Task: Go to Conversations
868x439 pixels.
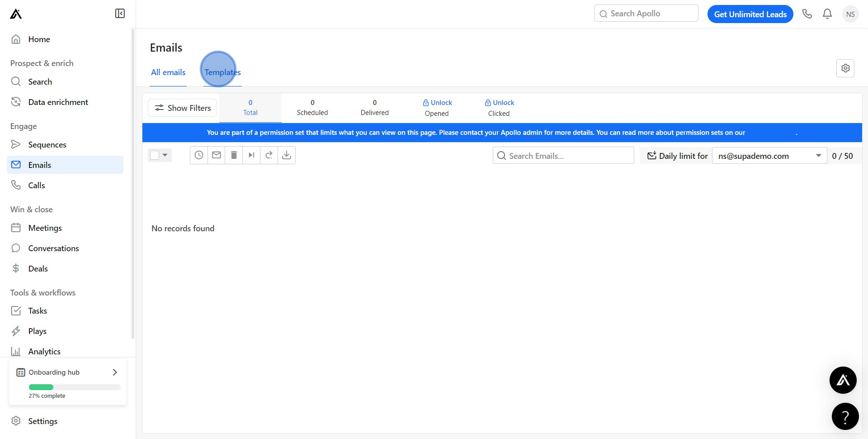Action: [65, 248]
